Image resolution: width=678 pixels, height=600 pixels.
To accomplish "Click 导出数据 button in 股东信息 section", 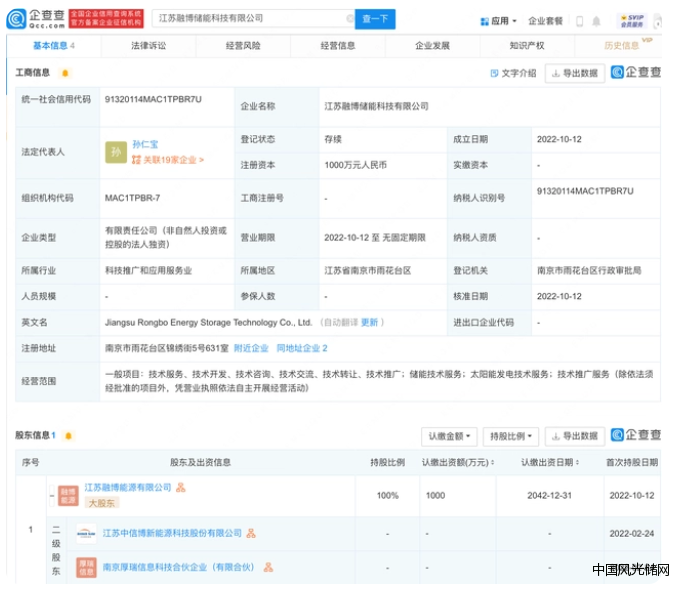I will [x=575, y=436].
